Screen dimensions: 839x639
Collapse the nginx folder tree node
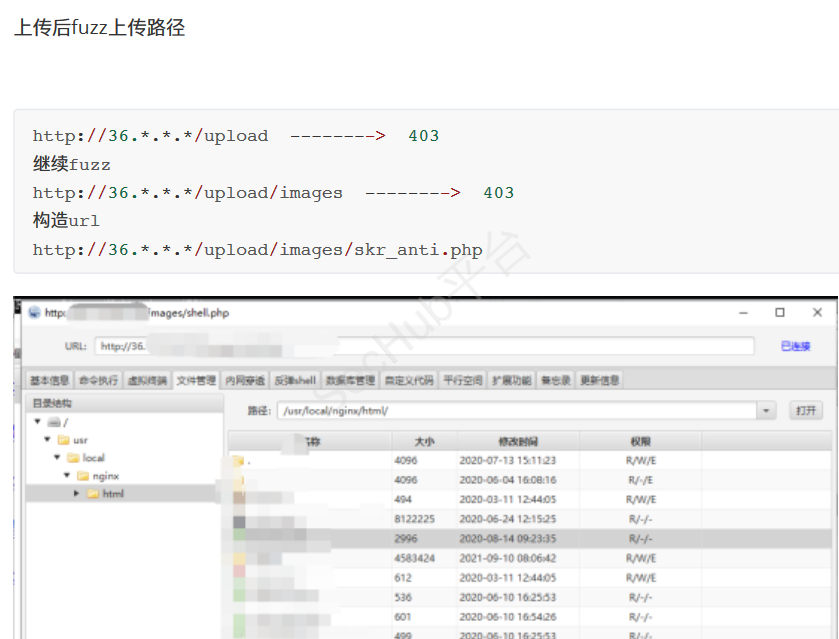(66, 476)
